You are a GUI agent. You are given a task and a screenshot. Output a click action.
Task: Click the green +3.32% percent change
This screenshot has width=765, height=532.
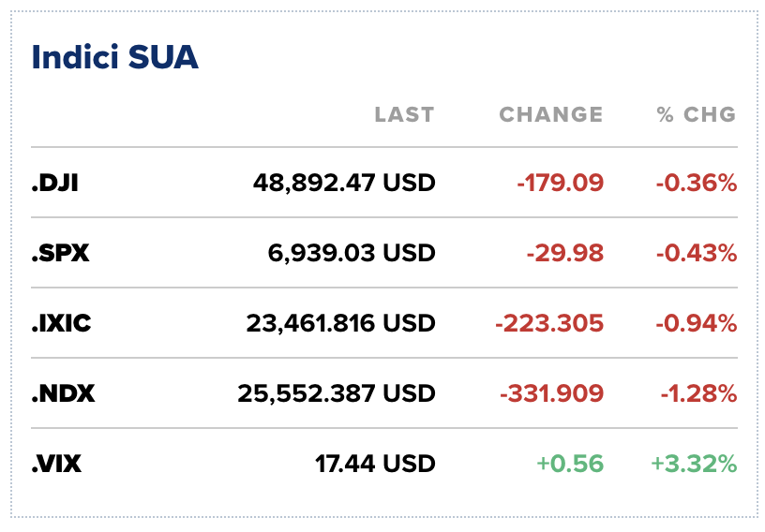(x=694, y=464)
